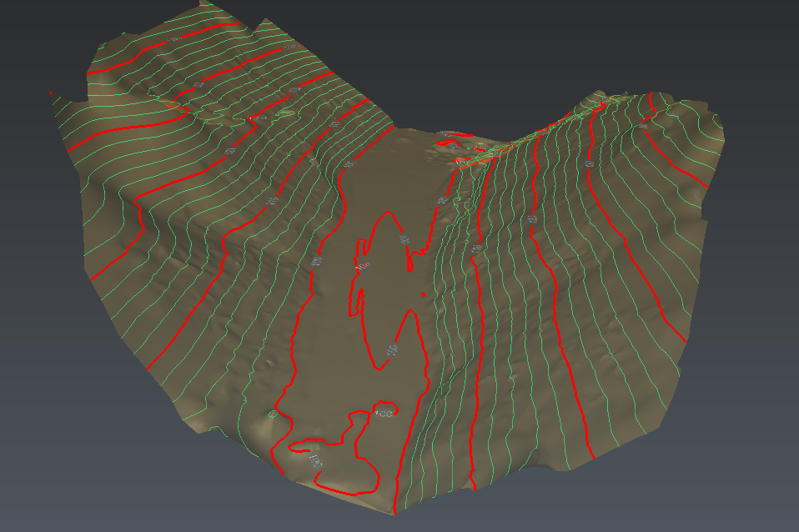Screen dimensions: 799x532
Task: Select the topmost contour label on left slope
Action: pos(173,39)
